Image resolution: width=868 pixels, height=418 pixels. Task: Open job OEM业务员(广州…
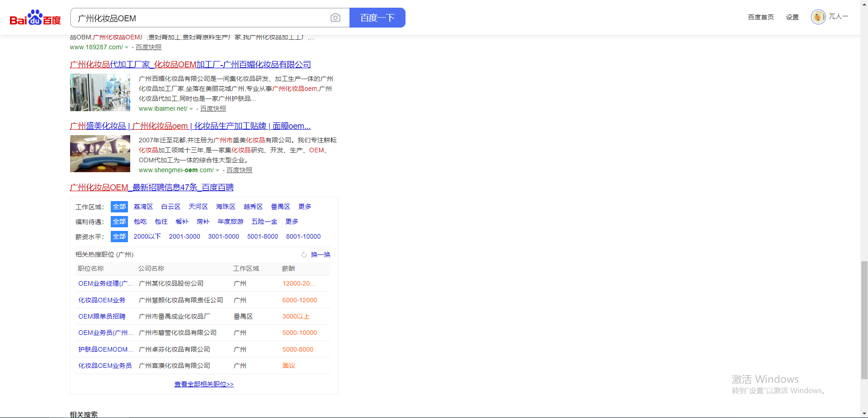(x=106, y=333)
